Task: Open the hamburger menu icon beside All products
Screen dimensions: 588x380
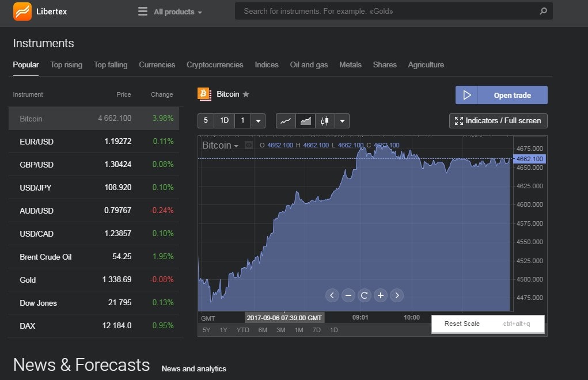Action: tap(142, 12)
